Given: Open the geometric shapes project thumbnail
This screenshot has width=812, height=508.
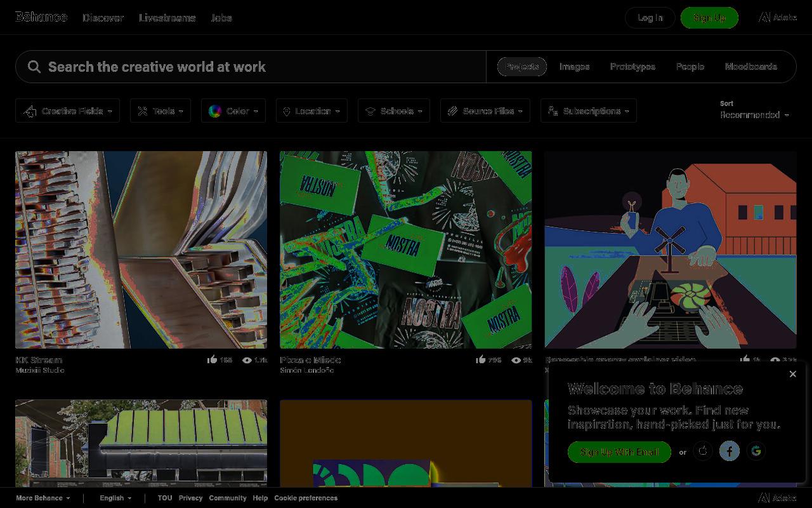Looking at the screenshot, I should click(405, 443).
